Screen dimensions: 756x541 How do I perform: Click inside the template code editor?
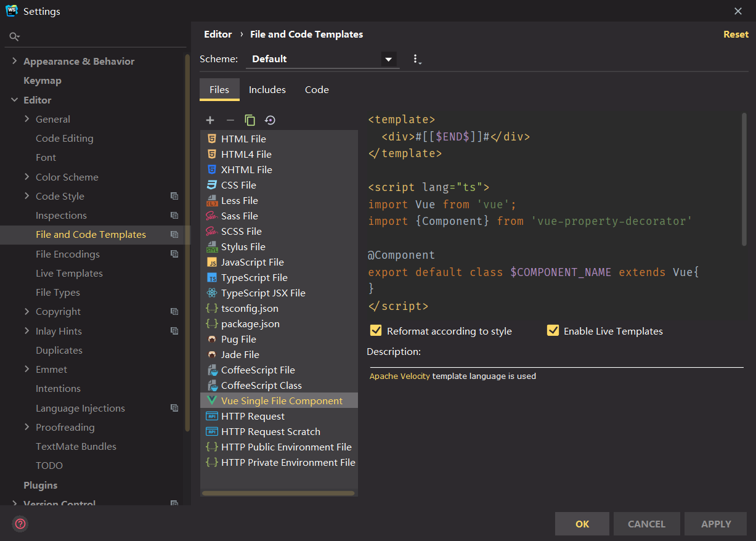553,213
